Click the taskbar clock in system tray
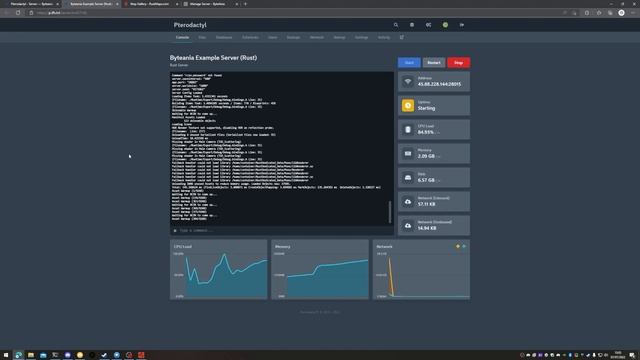The image size is (640, 360). [618, 355]
